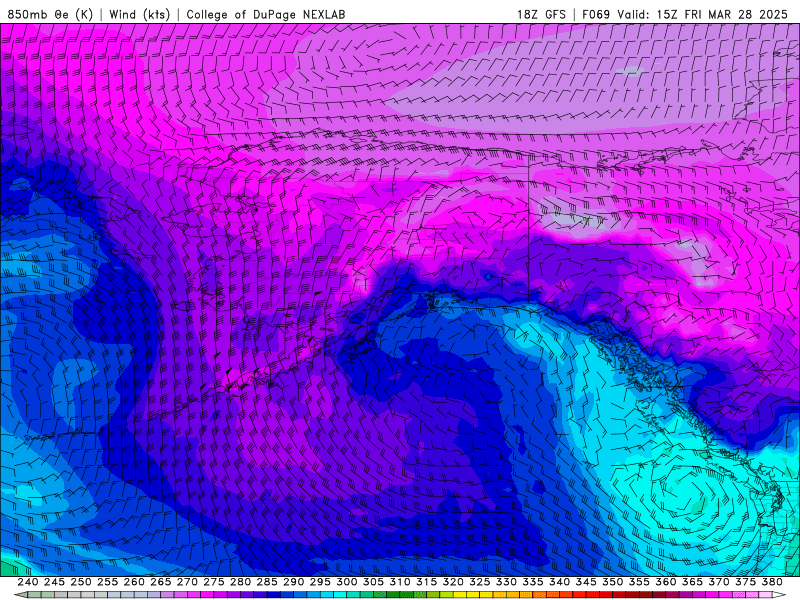800x600 pixels.
Task: Click the 380 scale value
Action: pos(772,582)
